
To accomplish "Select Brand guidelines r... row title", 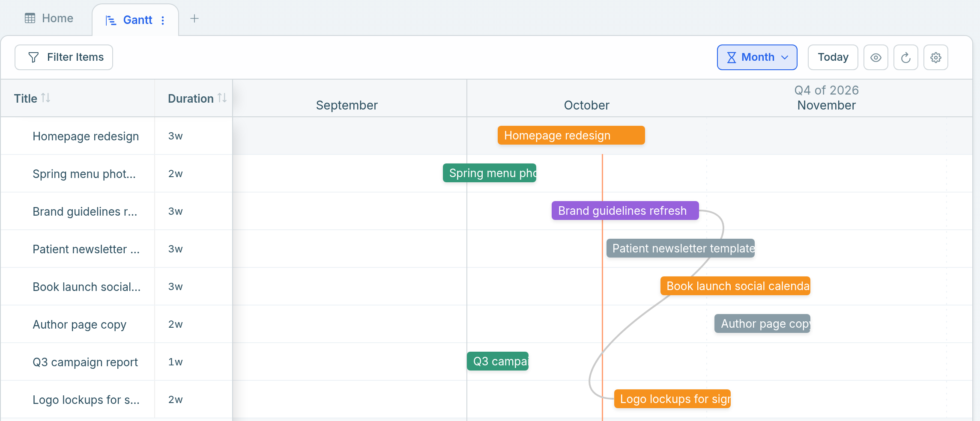I will [85, 211].
